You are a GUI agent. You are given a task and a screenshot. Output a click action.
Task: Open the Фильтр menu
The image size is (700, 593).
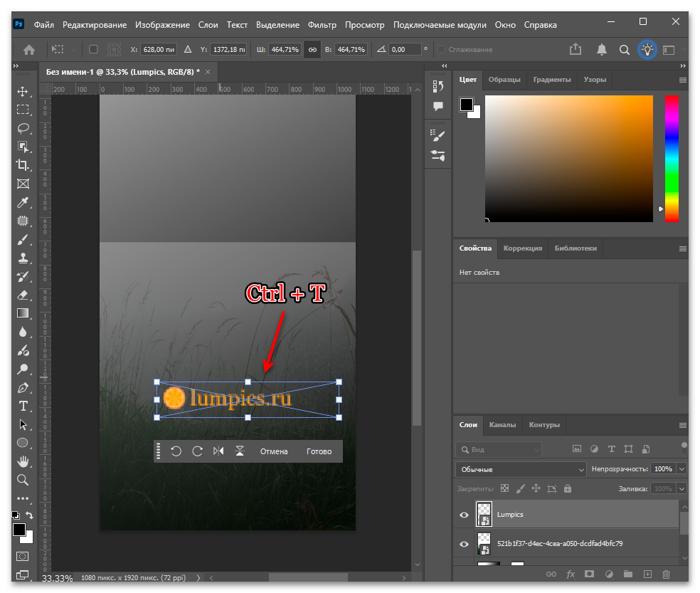(x=322, y=25)
